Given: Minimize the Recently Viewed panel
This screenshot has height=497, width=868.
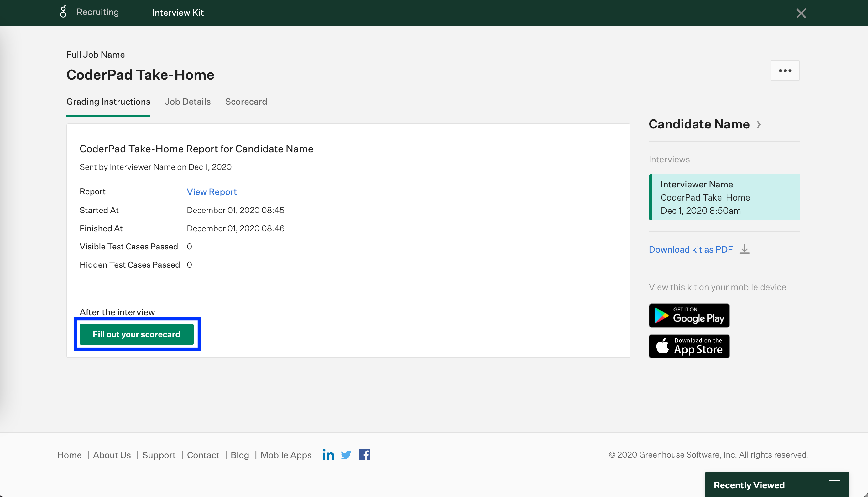Looking at the screenshot, I should (x=834, y=481).
